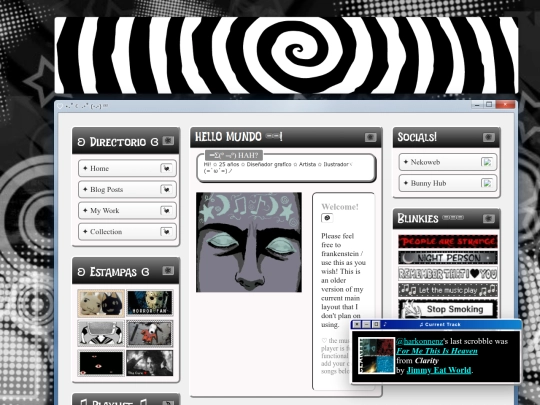Open the Blog Posts link

click(127, 189)
